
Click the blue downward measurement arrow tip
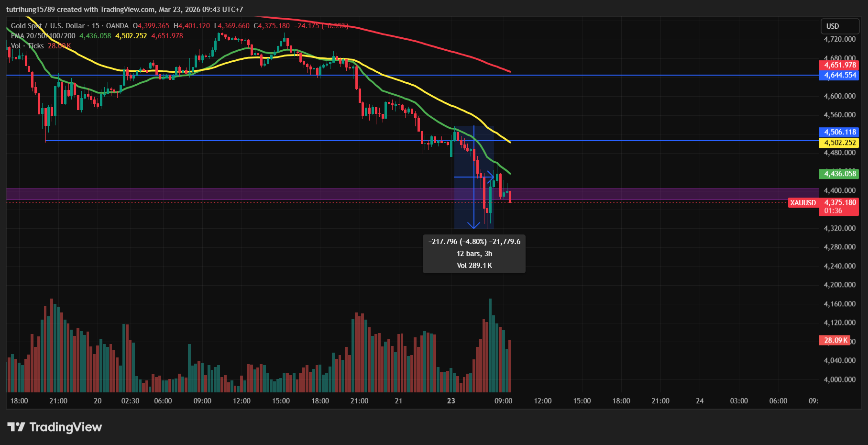[x=473, y=226]
